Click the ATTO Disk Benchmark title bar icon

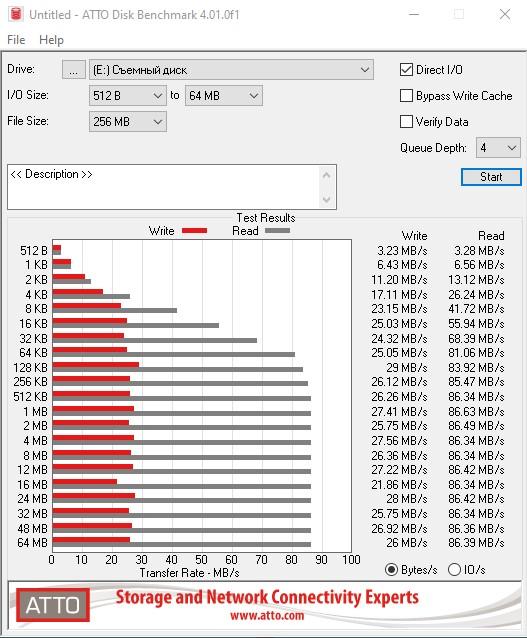(16, 14)
